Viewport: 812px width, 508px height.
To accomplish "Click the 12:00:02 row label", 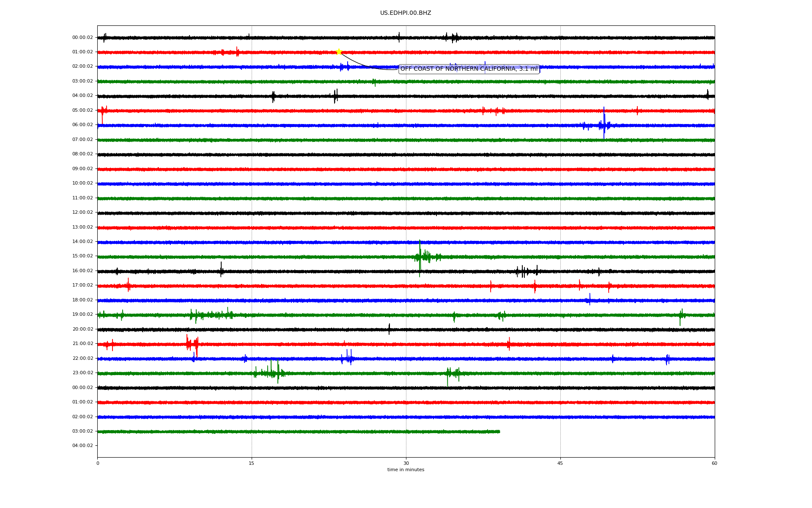I will (x=82, y=213).
